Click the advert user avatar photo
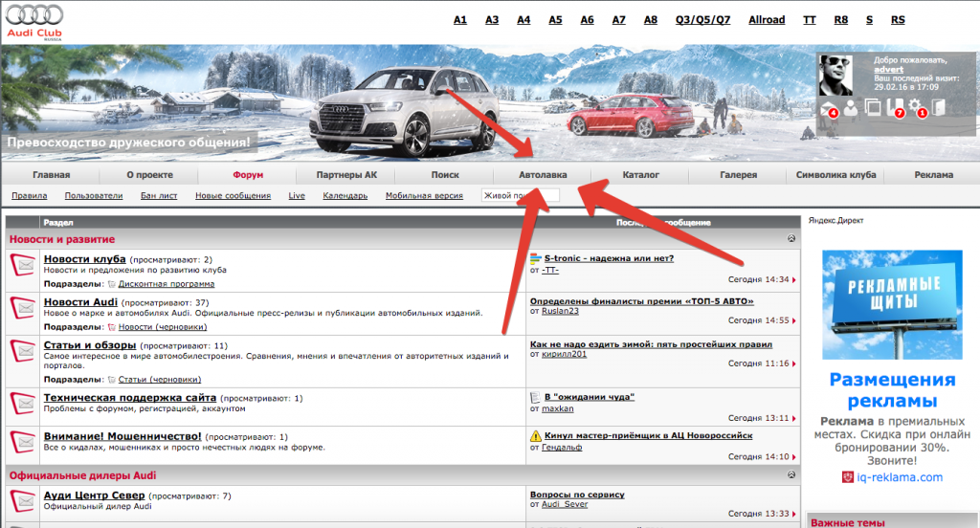980x528 pixels. click(835, 75)
